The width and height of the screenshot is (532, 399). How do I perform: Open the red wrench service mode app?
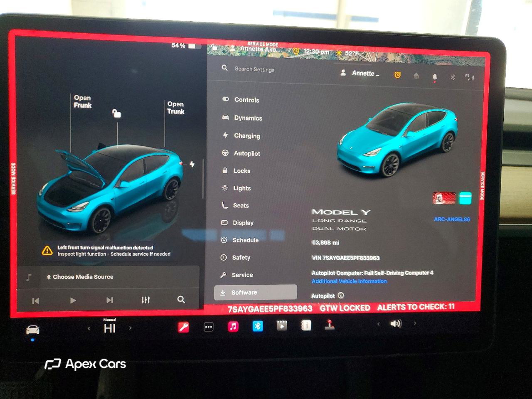(183, 327)
